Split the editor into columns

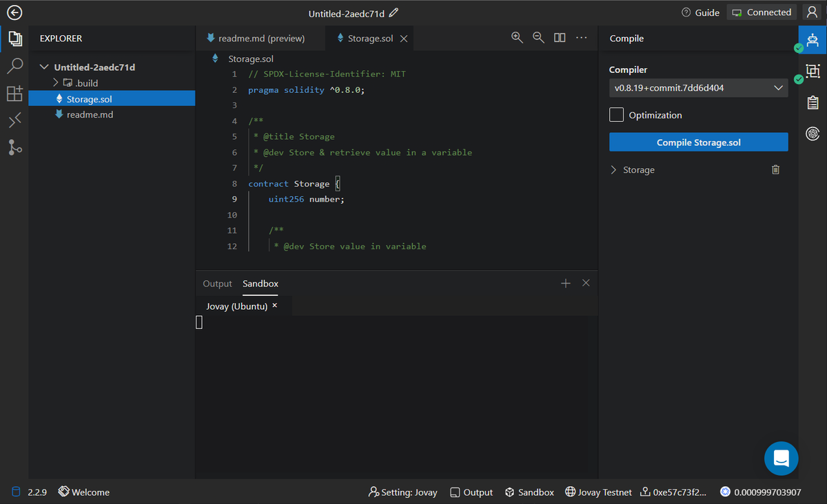click(x=560, y=38)
